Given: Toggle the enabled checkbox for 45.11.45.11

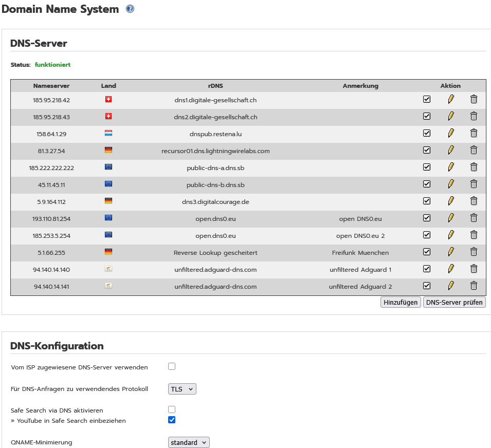Looking at the screenshot, I should (426, 184).
